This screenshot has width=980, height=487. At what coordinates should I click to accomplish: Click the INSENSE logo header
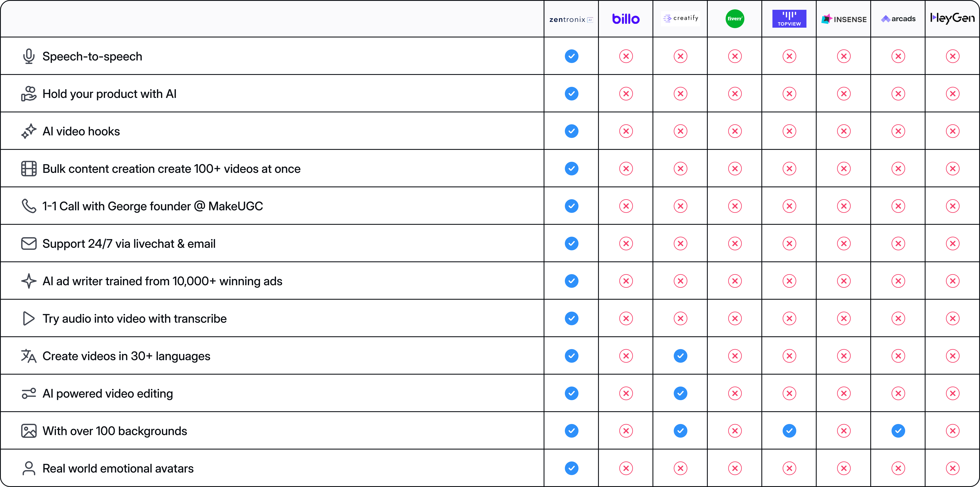click(843, 19)
